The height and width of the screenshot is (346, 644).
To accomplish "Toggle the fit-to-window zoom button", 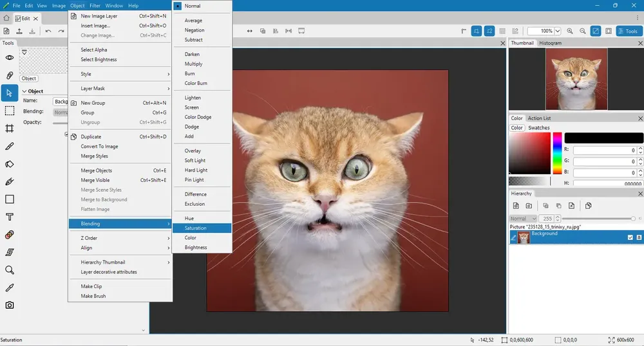I will [596, 31].
